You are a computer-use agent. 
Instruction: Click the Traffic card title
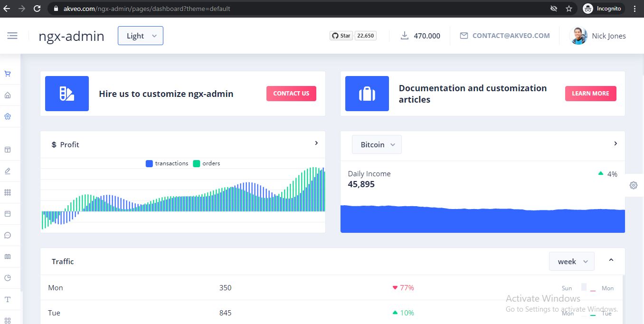tap(63, 261)
